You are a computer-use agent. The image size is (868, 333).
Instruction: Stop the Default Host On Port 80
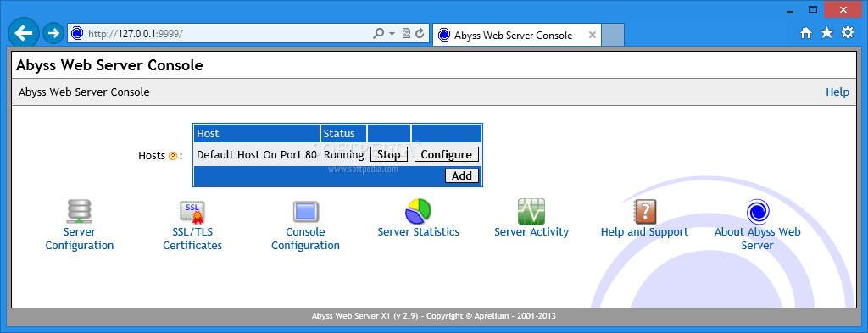pyautogui.click(x=388, y=154)
